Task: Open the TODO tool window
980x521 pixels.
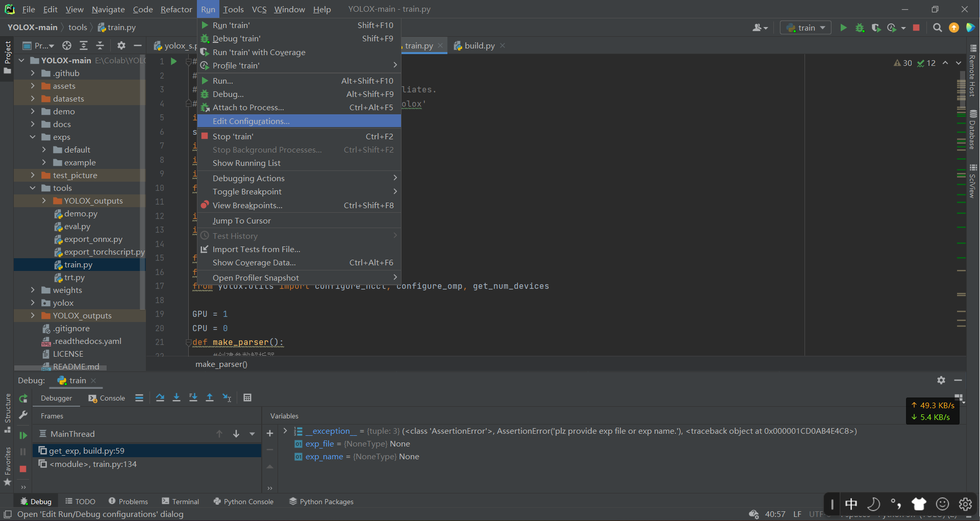Action: pos(80,502)
